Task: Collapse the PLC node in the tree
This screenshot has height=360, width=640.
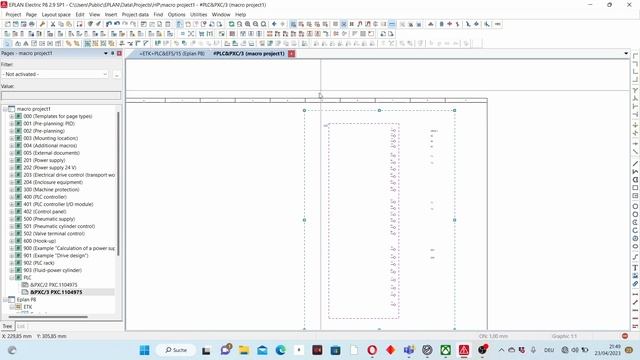Action: 12,278
